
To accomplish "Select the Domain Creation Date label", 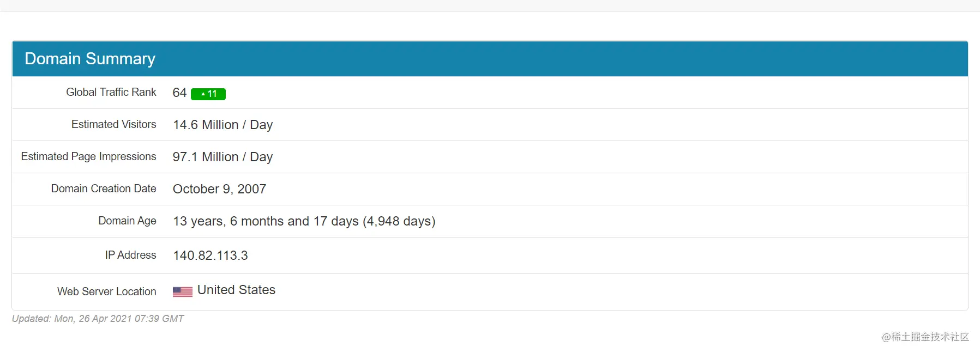I will coord(104,188).
